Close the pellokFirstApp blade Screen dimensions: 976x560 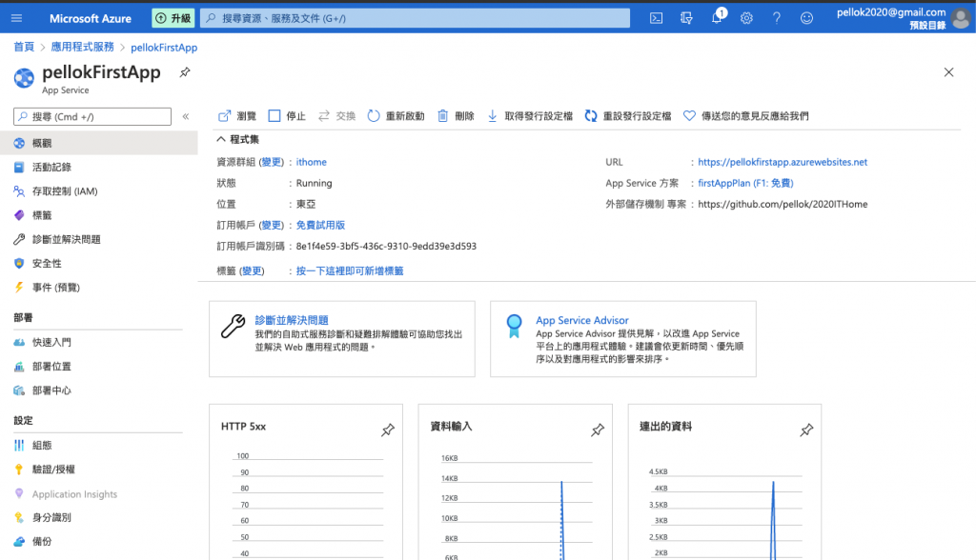[x=948, y=72]
